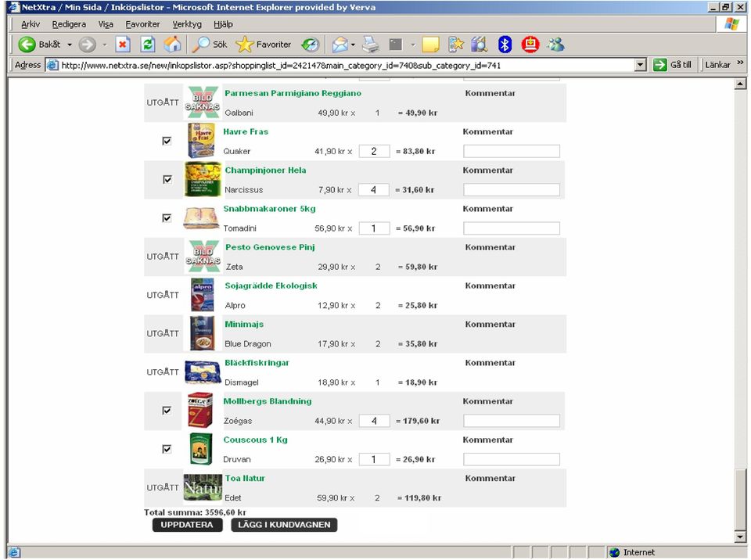This screenshot has width=751, height=560.
Task: Refresh the page with the green arrows icon
Action: [x=148, y=45]
